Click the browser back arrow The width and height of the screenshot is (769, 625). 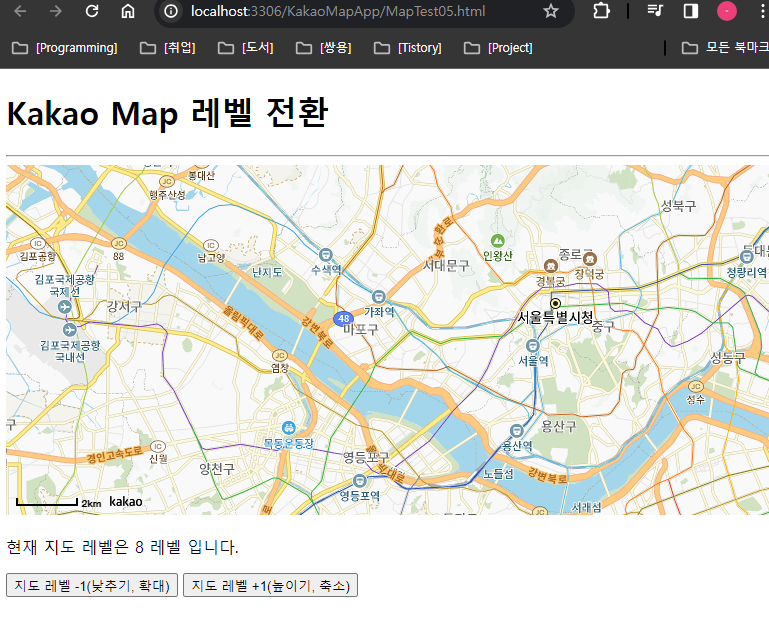point(20,11)
